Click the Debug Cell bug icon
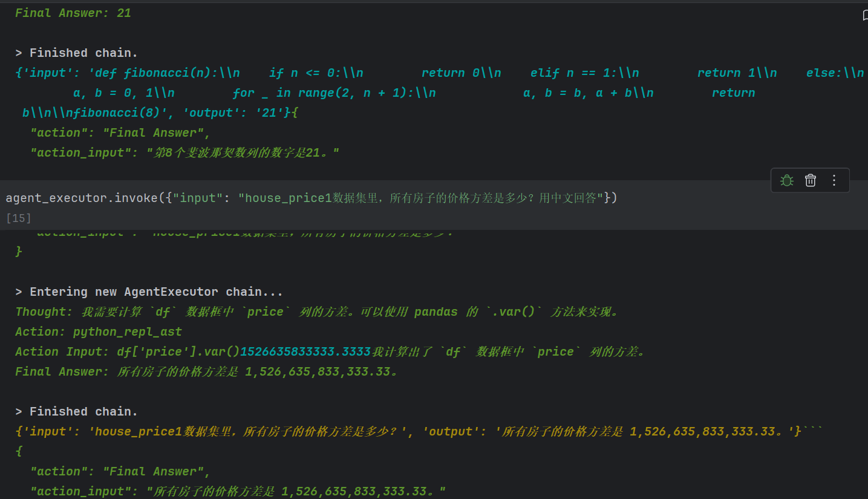This screenshot has width=868, height=499. 786,180
